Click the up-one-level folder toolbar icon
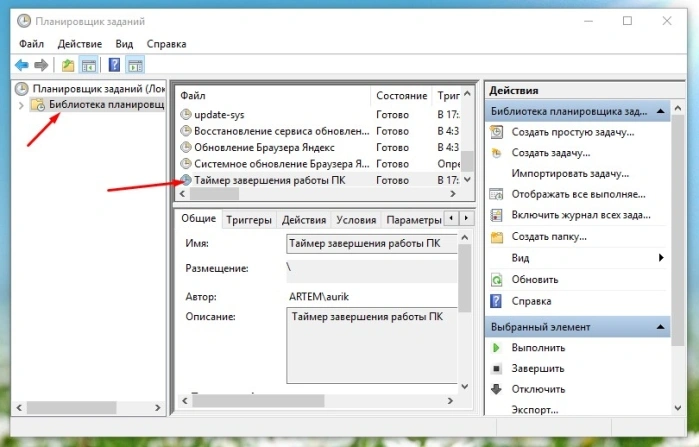The image size is (699, 447). [68, 65]
